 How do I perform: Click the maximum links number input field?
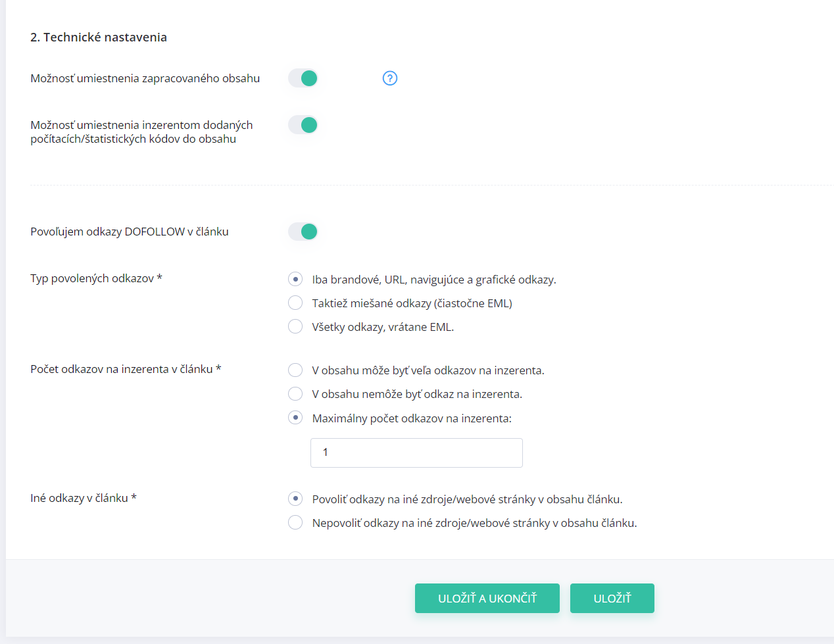[x=416, y=453]
